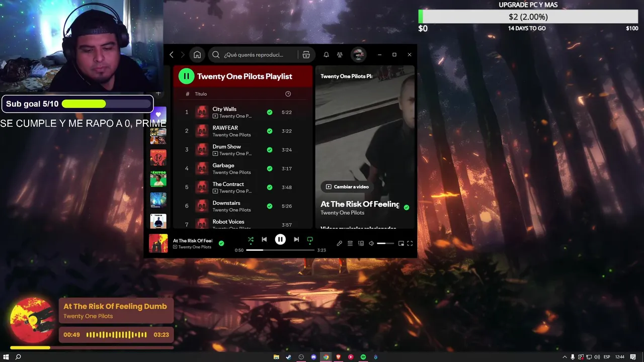
Task: Open the Browse icon in search bar
Action: [306, 55]
